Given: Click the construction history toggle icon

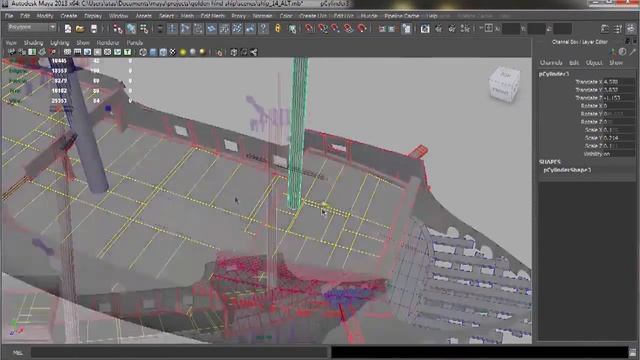Looking at the screenshot, I should [407, 29].
